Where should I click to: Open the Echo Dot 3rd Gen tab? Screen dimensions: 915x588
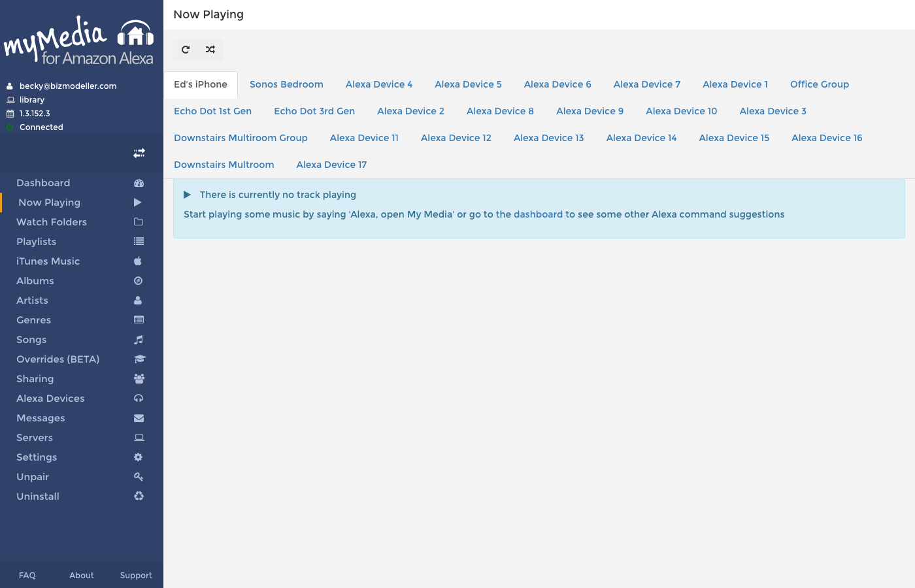314,111
